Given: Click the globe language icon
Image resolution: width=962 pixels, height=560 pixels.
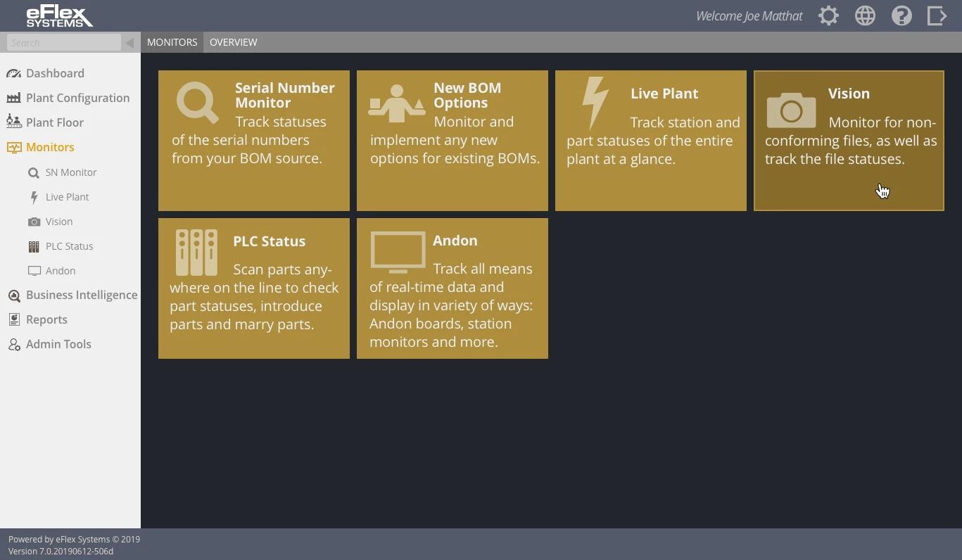Looking at the screenshot, I should (865, 15).
